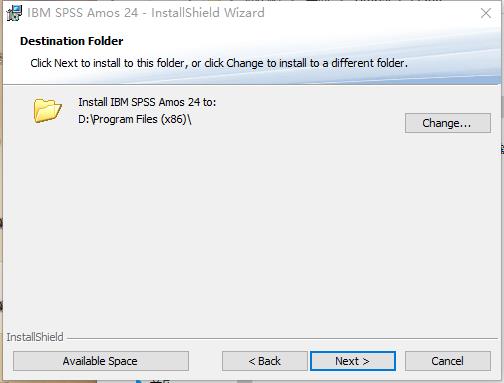The height and width of the screenshot is (383, 504).
Task: Click the InstallShield brand label
Action: (x=35, y=337)
